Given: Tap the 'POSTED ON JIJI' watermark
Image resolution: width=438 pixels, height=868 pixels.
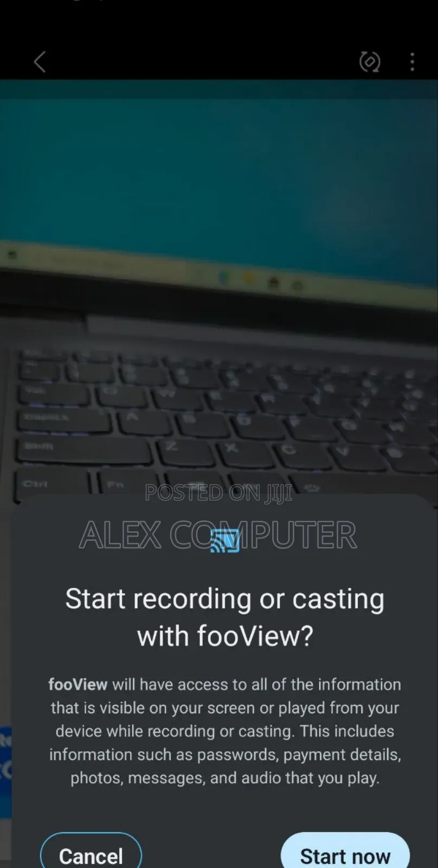Looking at the screenshot, I should pyautogui.click(x=218, y=493).
